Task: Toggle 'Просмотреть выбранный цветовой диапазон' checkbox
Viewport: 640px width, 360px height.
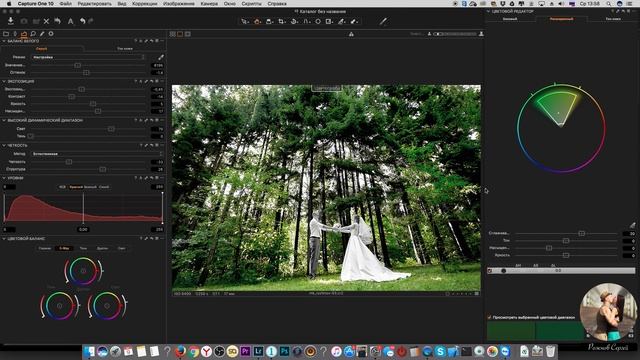Action: tap(489, 317)
